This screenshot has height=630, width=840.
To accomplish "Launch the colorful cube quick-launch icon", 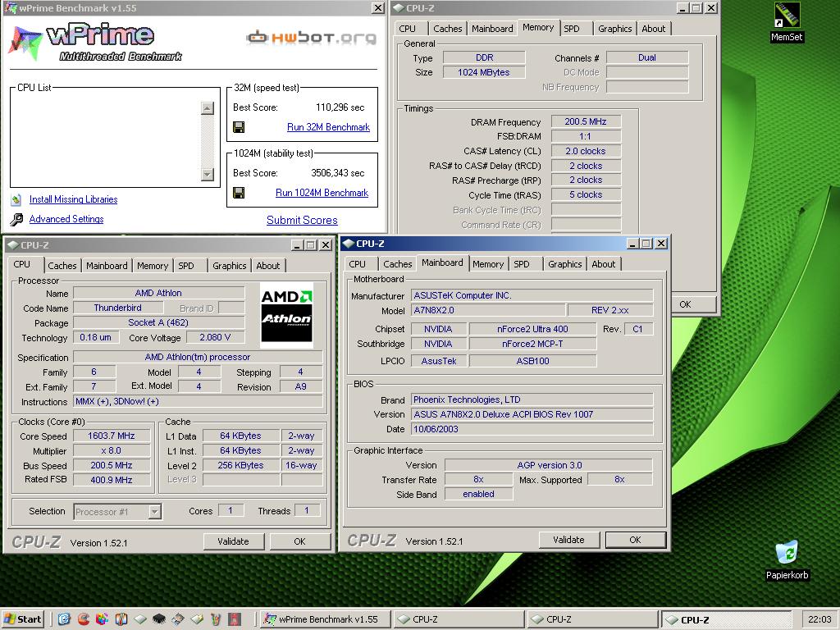I will coord(102,619).
